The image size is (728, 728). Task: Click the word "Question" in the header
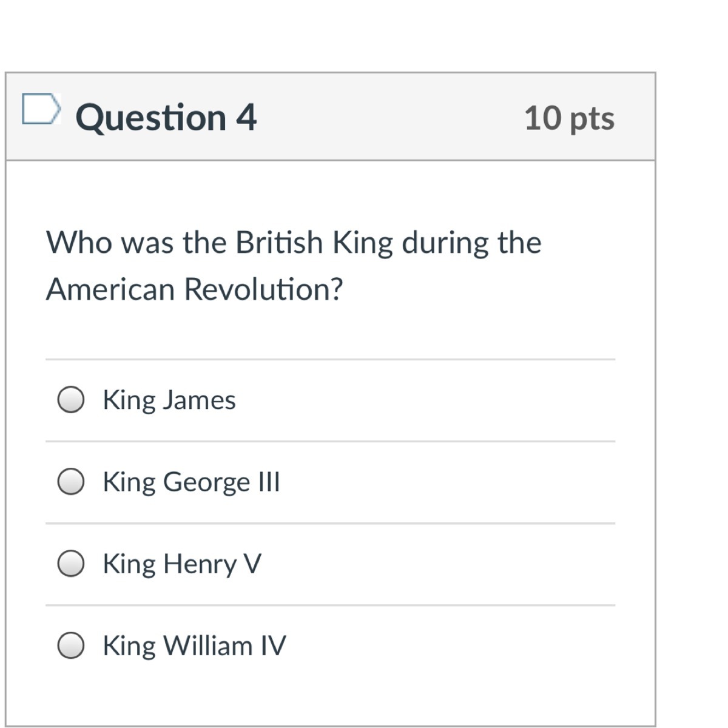(x=151, y=117)
